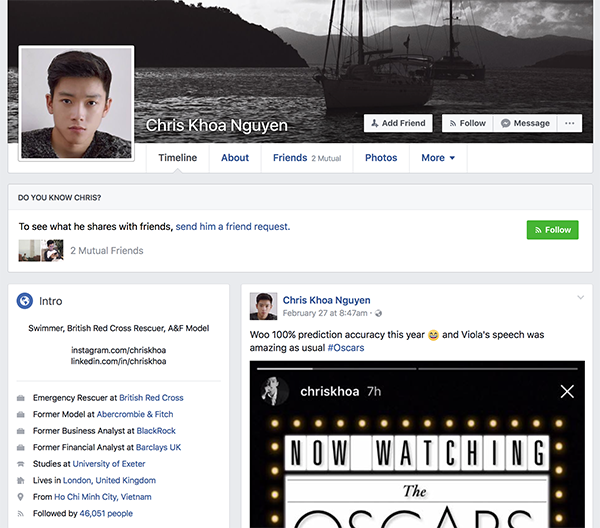The height and width of the screenshot is (528, 600).
Task: Click the home icon next to Lives in London
Action: (22, 481)
